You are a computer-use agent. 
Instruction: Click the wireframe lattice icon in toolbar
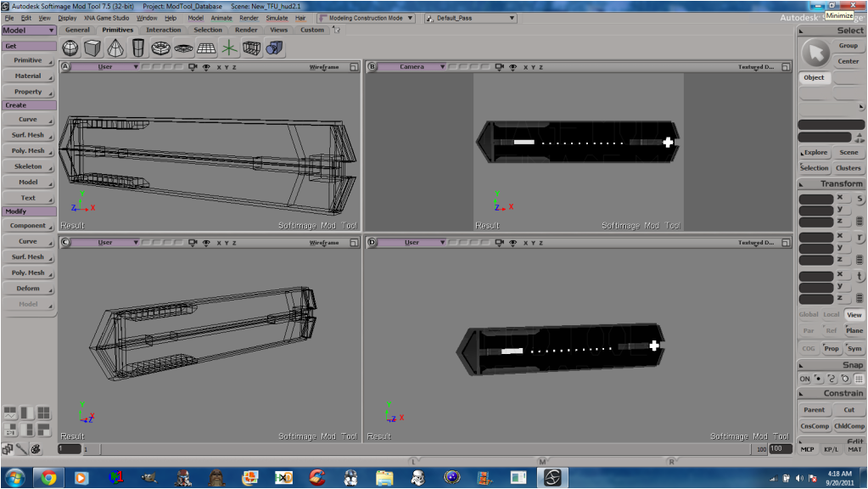point(251,48)
